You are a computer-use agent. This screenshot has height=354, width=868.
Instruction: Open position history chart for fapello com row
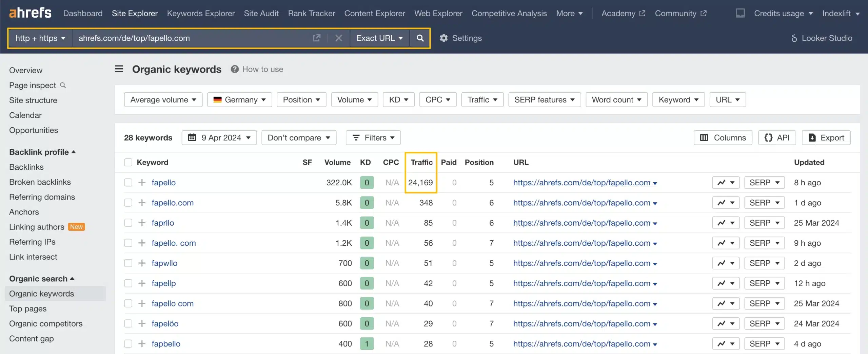pyautogui.click(x=726, y=303)
